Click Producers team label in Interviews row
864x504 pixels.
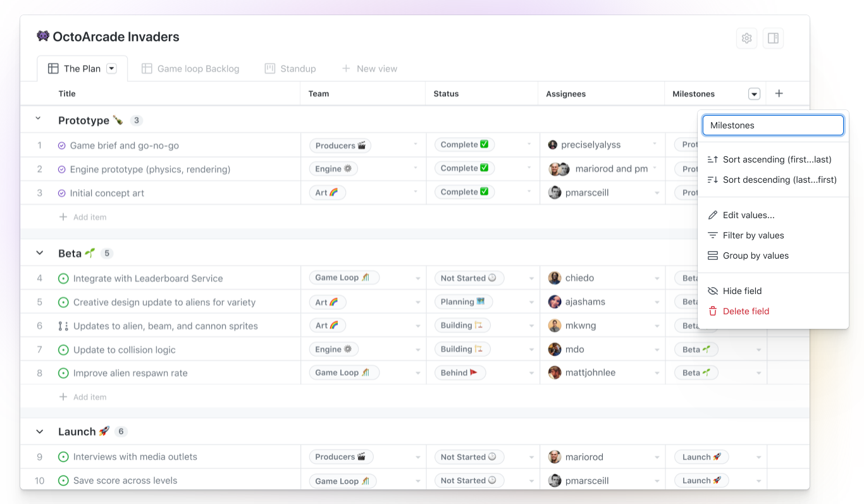[x=341, y=457]
